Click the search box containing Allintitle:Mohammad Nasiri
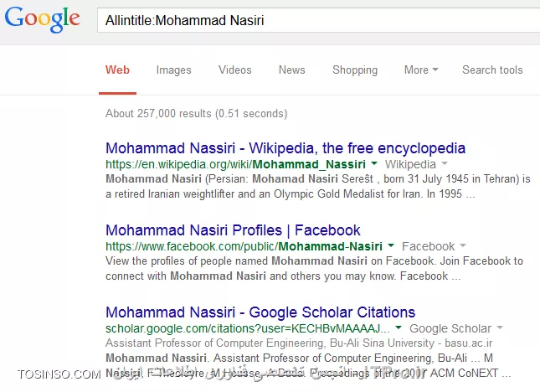540x392 pixels. [x=319, y=20]
